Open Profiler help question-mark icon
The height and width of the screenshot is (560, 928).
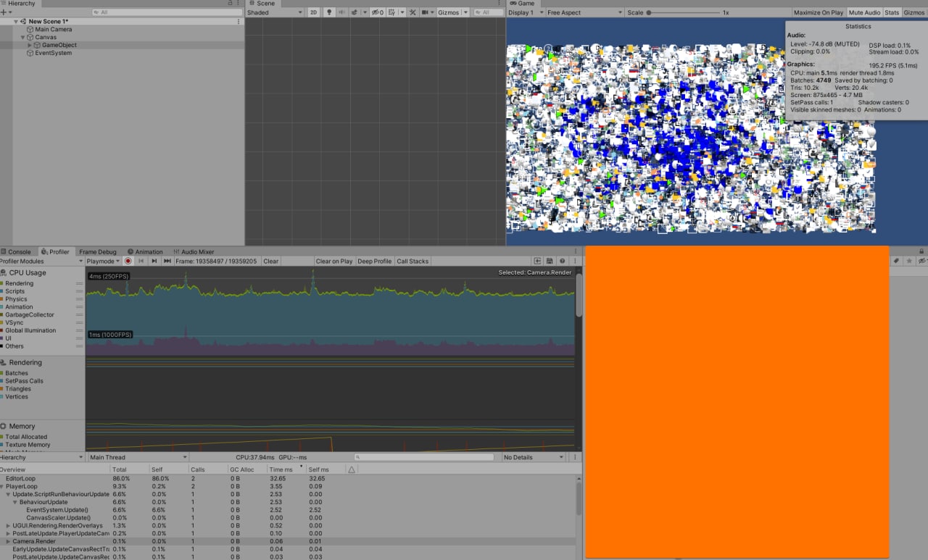point(562,261)
